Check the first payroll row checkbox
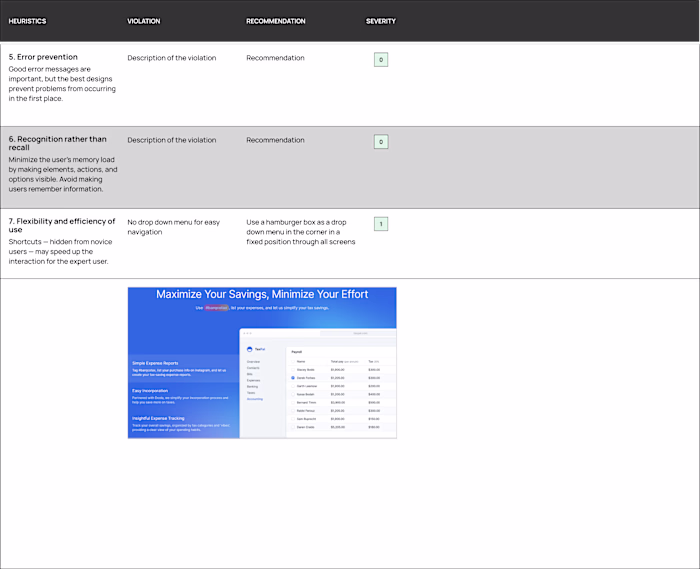This screenshot has width=700, height=569. (293, 370)
